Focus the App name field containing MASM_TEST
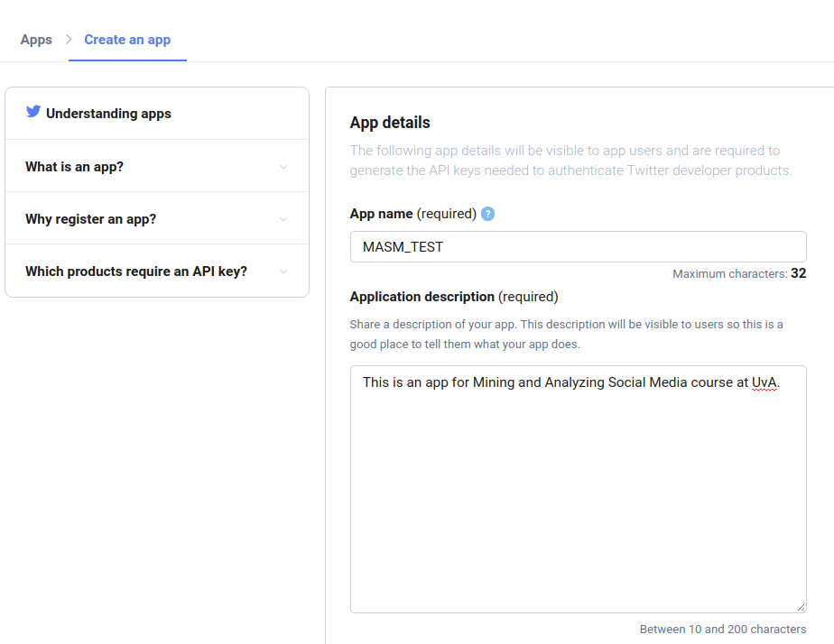 [579, 246]
